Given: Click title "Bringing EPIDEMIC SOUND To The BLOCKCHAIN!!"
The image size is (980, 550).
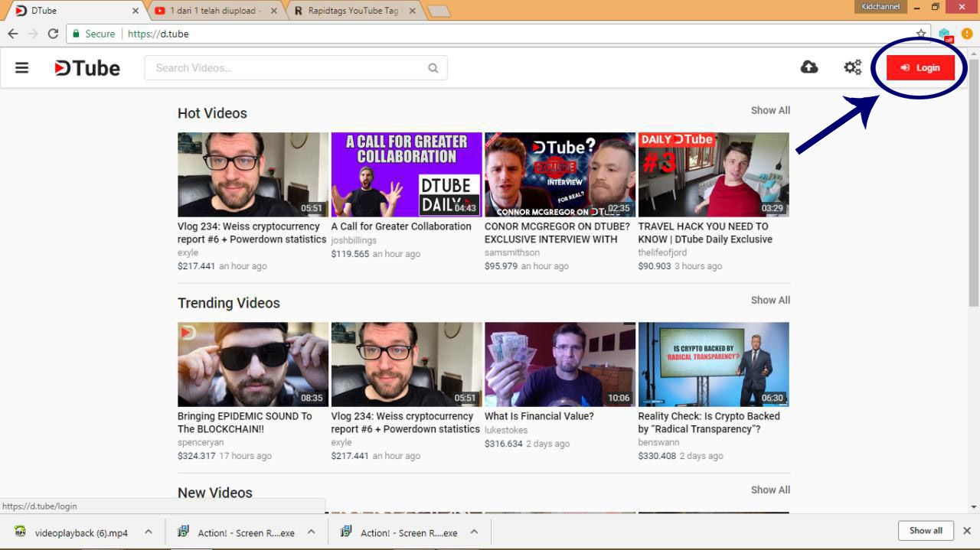Looking at the screenshot, I should [245, 422].
